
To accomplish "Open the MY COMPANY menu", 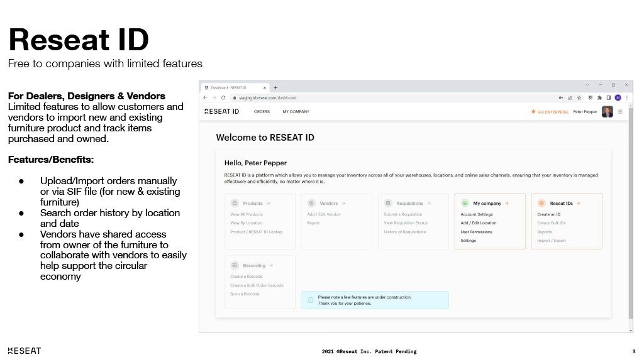I will [x=296, y=112].
